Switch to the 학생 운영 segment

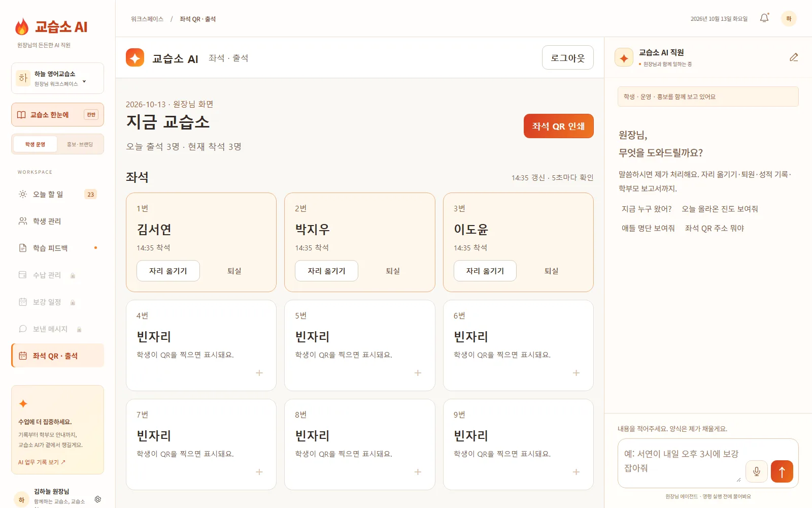pos(36,144)
